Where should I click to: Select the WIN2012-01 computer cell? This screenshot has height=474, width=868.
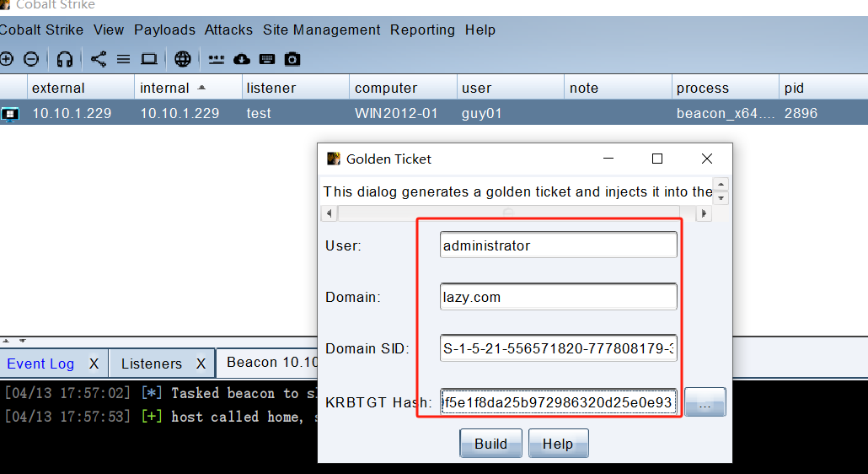(x=403, y=113)
